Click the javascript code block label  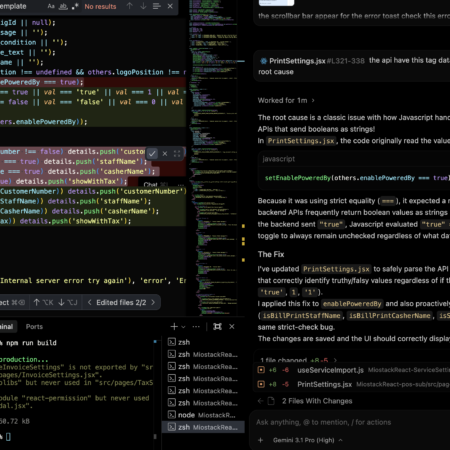coord(279,159)
